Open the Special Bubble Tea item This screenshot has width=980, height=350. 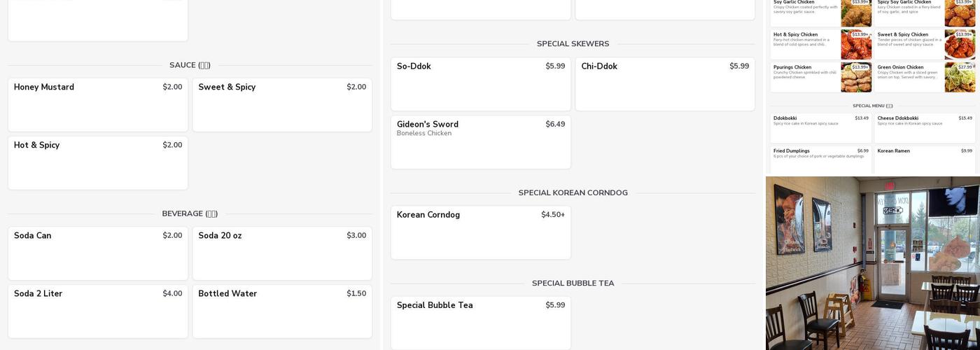coord(480,323)
